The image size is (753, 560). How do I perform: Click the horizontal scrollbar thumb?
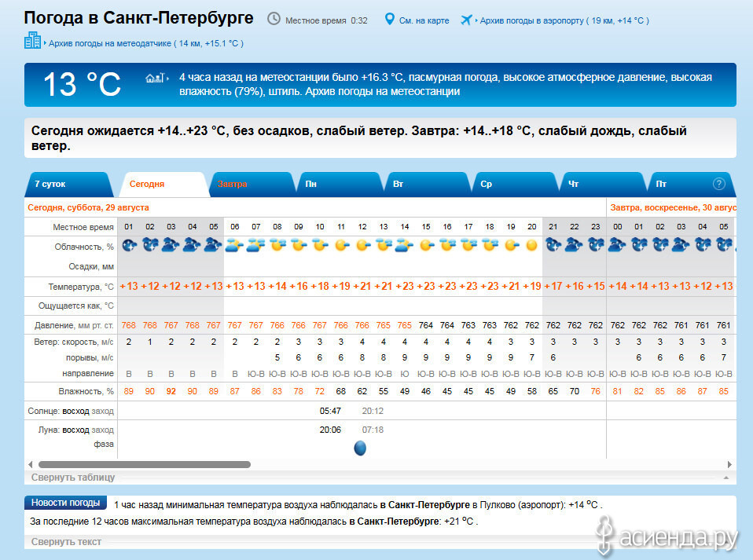[145, 464]
